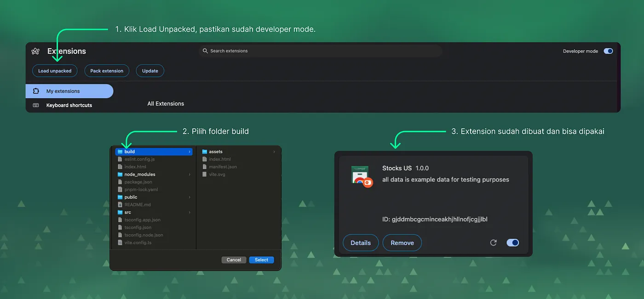Click the Load unpacked button
Image resolution: width=644 pixels, height=299 pixels.
[x=54, y=71]
